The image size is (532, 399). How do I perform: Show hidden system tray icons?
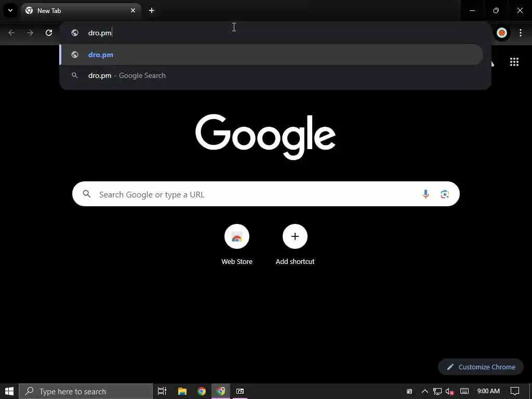[x=425, y=391]
